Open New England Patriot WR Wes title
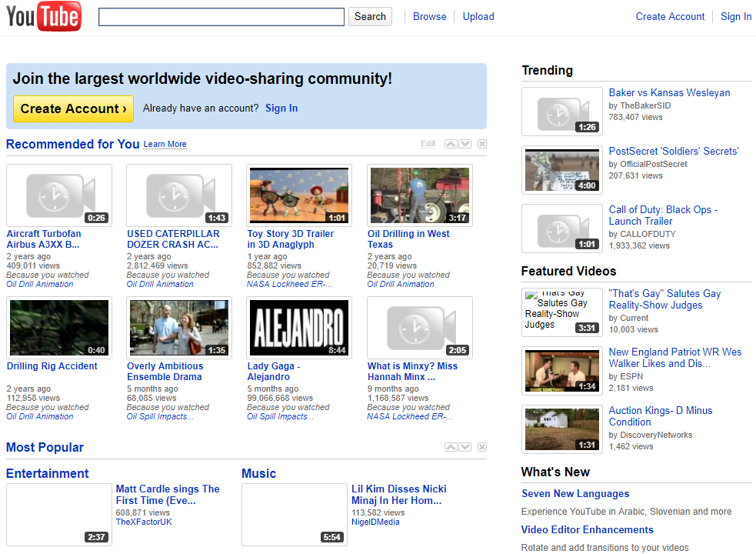The height and width of the screenshot is (554, 756). [675, 358]
